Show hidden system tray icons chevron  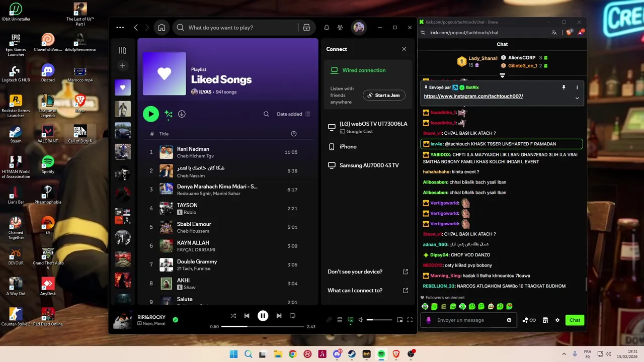pos(564,354)
